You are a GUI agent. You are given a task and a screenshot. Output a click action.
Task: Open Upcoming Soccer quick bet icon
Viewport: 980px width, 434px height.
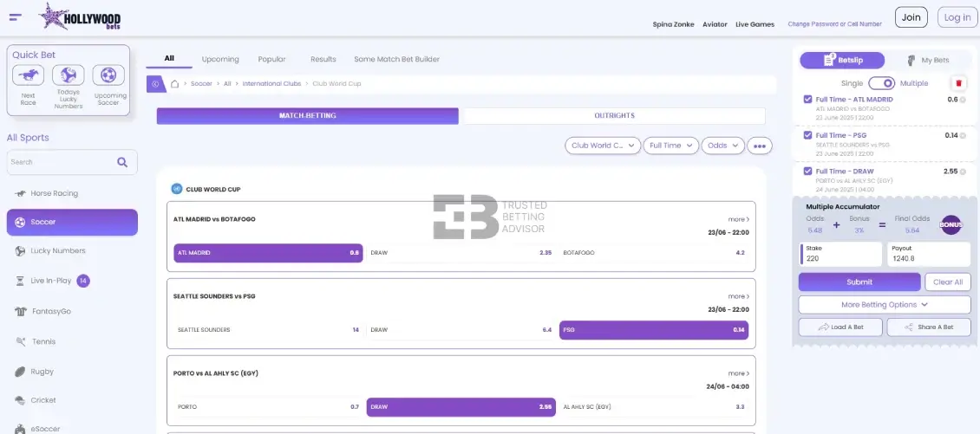tap(108, 75)
